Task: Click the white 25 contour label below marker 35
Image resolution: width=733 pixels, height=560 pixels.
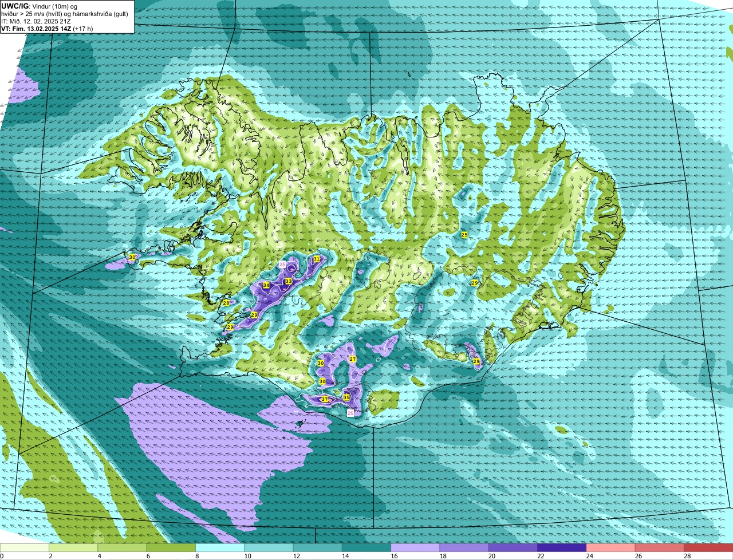Action: click(350, 412)
